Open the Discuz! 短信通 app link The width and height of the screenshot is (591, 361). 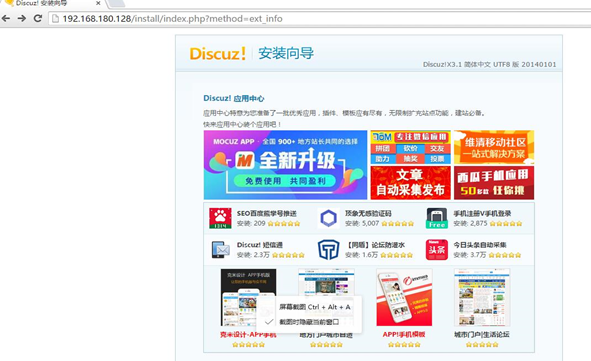[260, 245]
